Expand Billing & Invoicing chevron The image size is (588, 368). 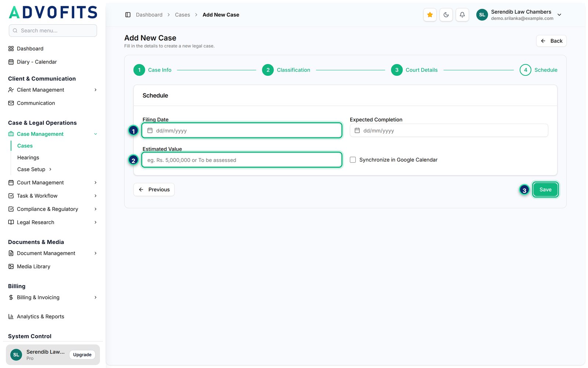click(96, 297)
